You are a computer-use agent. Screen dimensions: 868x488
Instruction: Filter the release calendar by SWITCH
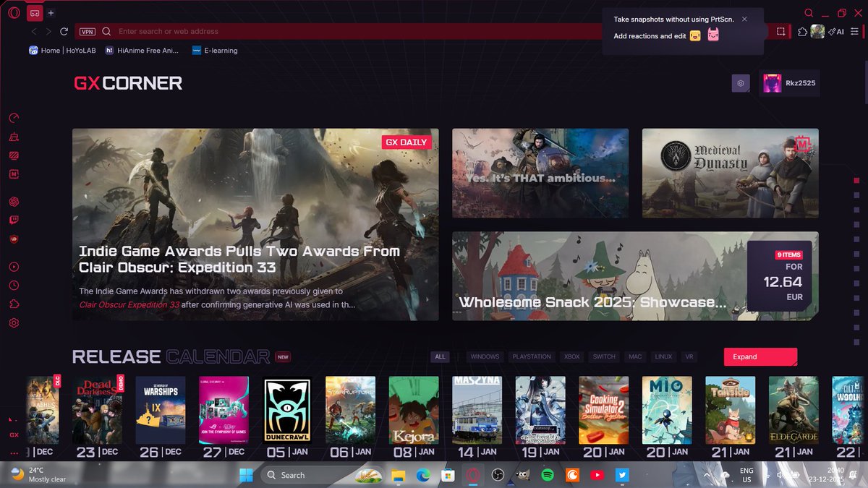604,356
